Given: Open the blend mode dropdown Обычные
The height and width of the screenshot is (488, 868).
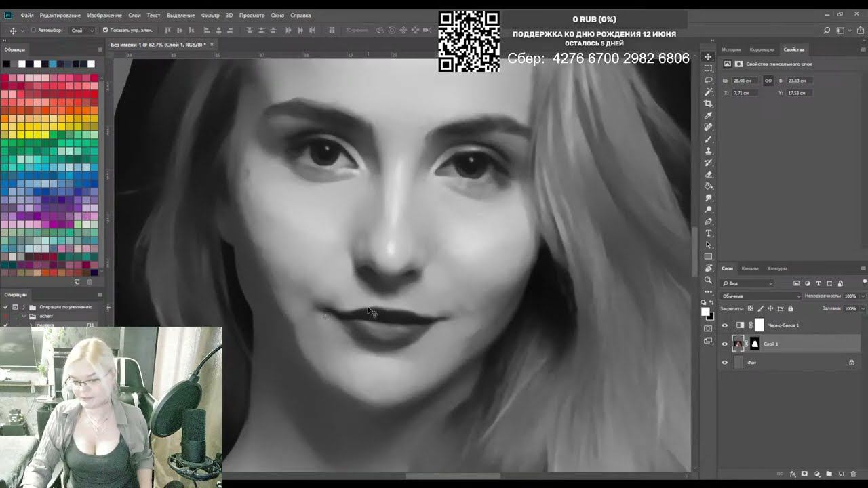Looking at the screenshot, I should pos(761,296).
